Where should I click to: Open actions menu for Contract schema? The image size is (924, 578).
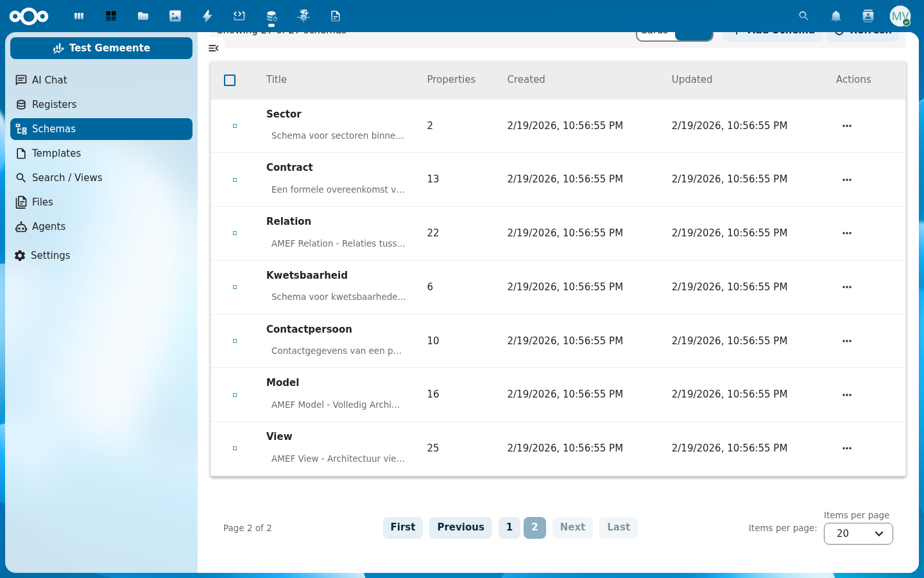click(846, 180)
